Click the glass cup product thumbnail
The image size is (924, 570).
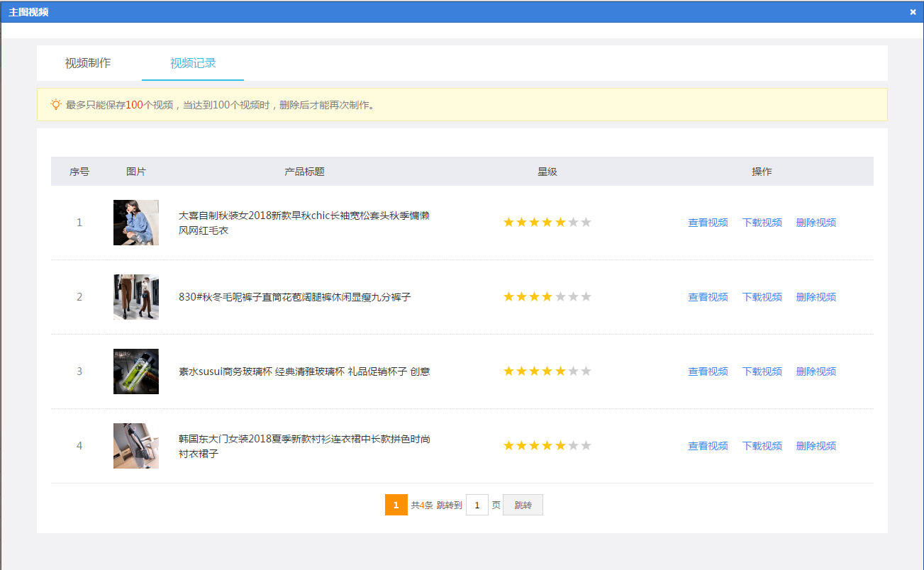coord(136,371)
